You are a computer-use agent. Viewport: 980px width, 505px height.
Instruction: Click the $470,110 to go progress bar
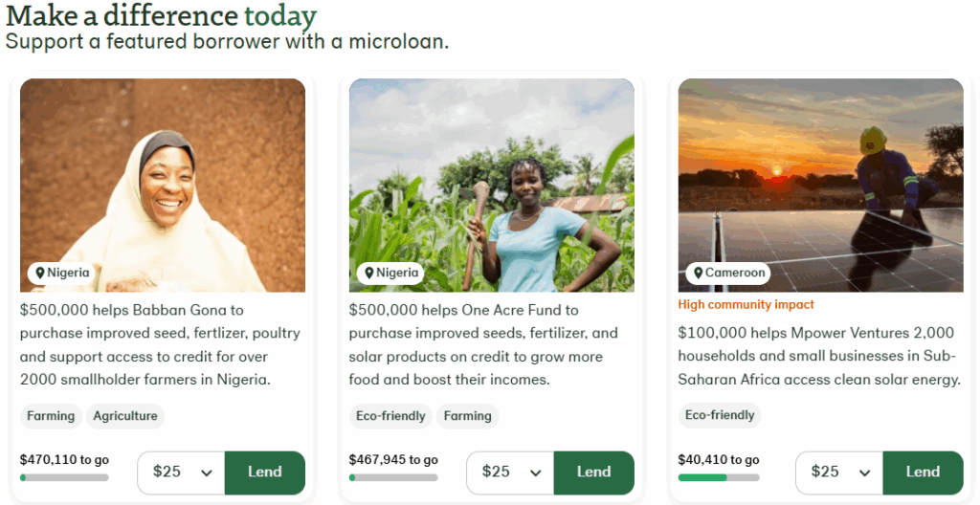coord(64,477)
